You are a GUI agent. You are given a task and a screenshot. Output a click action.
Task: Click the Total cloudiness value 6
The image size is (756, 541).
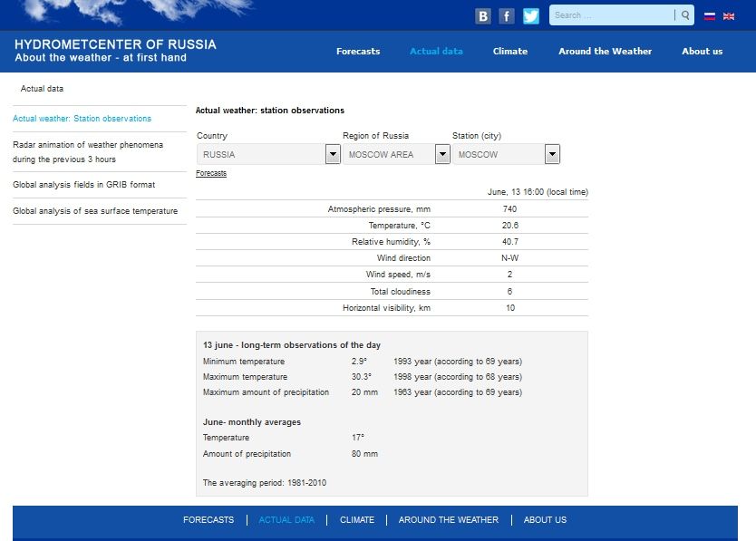(509, 291)
